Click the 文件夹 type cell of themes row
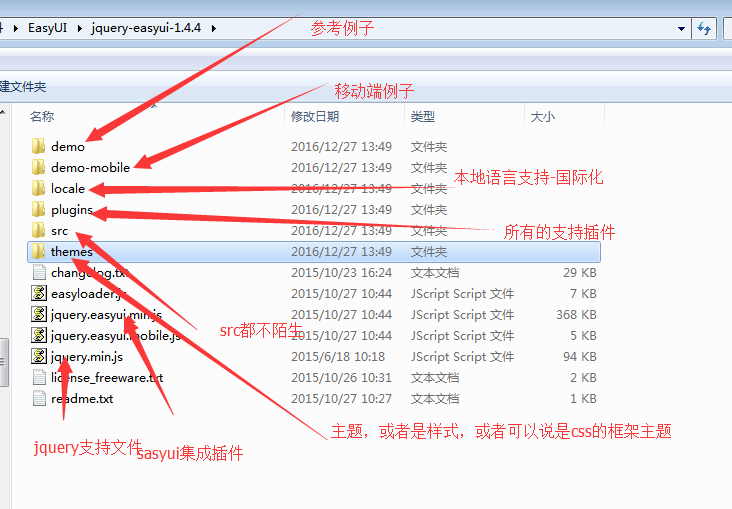This screenshot has width=732, height=509. 429,252
